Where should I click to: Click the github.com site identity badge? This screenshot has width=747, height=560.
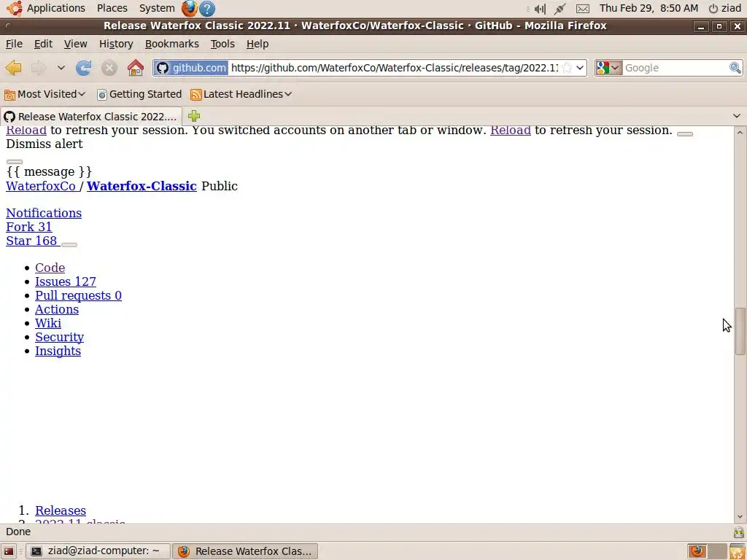(191, 68)
